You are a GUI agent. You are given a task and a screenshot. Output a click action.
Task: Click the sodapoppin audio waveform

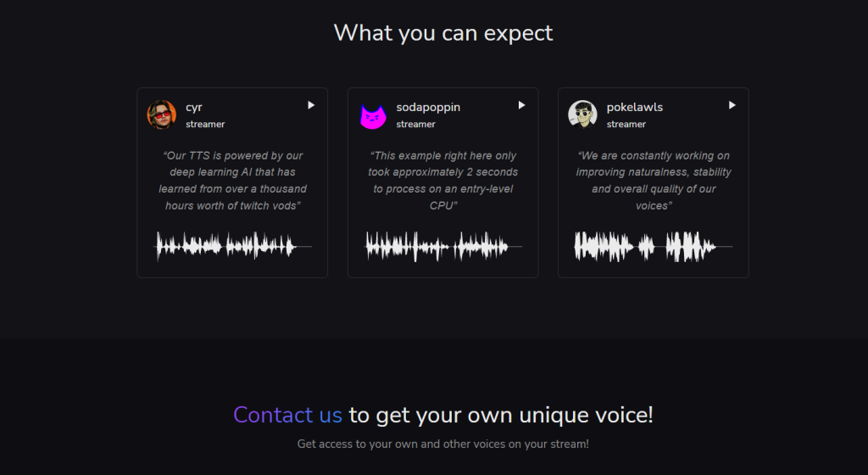click(442, 247)
